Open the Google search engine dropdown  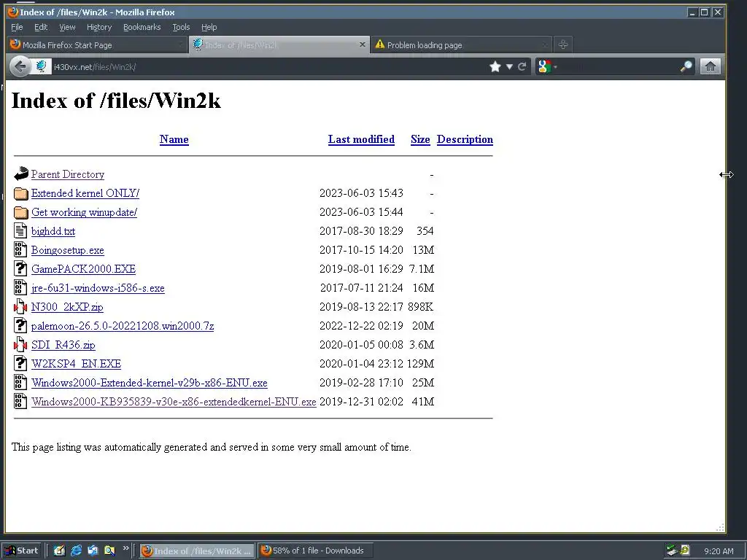tap(547, 66)
